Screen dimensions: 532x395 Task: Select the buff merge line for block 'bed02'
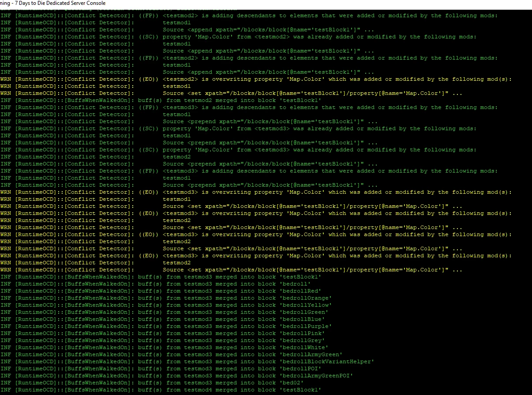[x=152, y=383]
